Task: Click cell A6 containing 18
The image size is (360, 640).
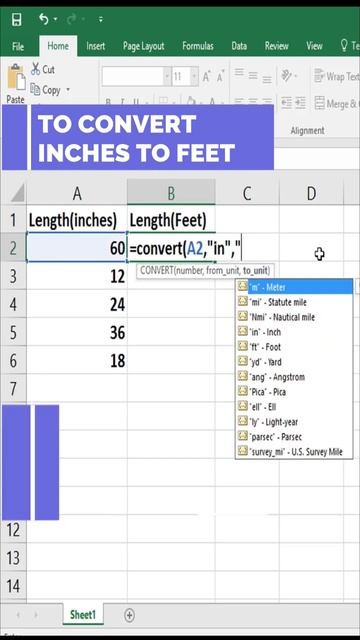Action: point(77,361)
